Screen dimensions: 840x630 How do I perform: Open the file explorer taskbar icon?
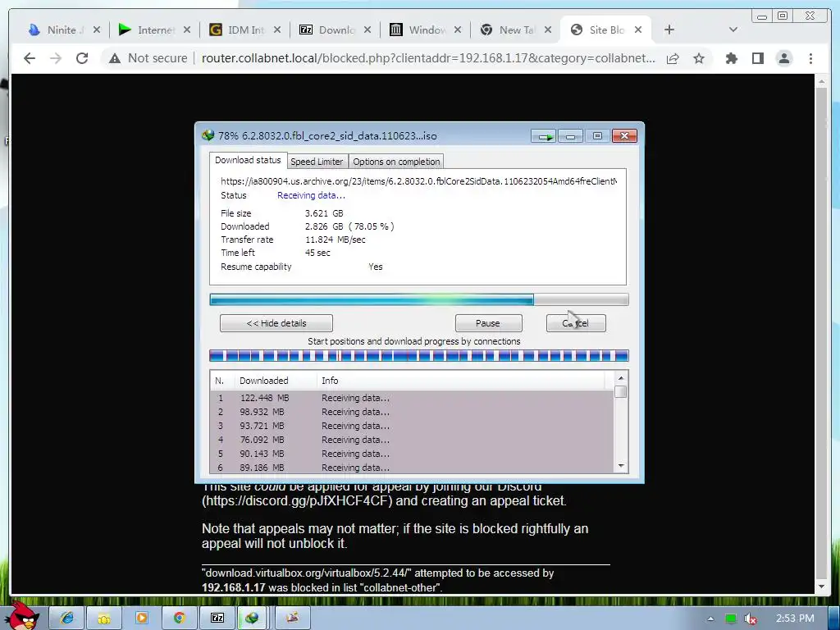coord(104,618)
